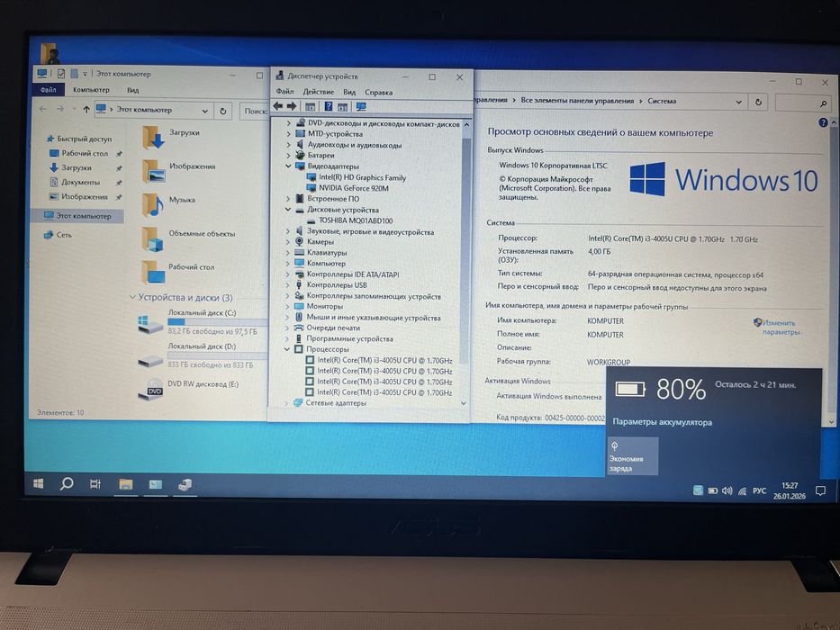Open Вид ribbon tab in Explorer
840x630 pixels.
coord(133,90)
